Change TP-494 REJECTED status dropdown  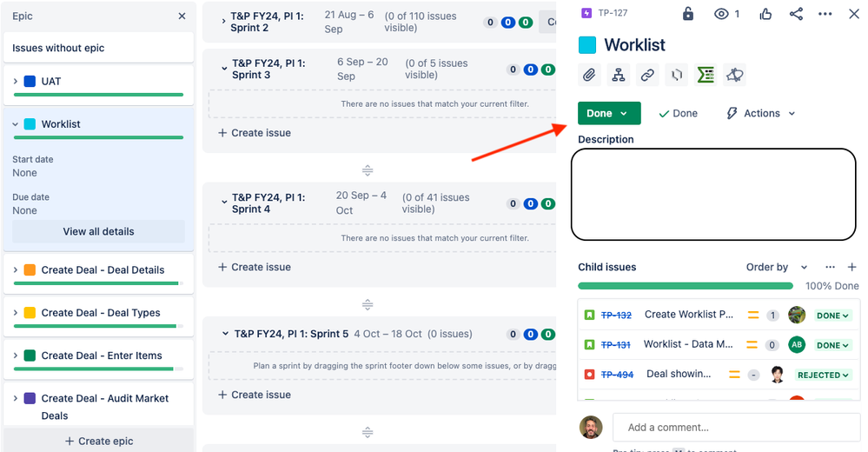point(823,375)
